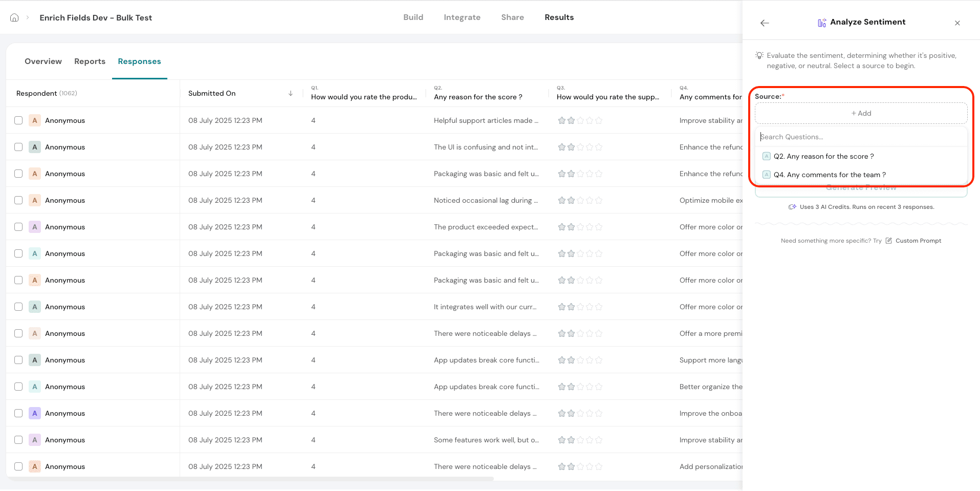
Task: Tick the last visible respondent checkbox
Action: pos(18,466)
